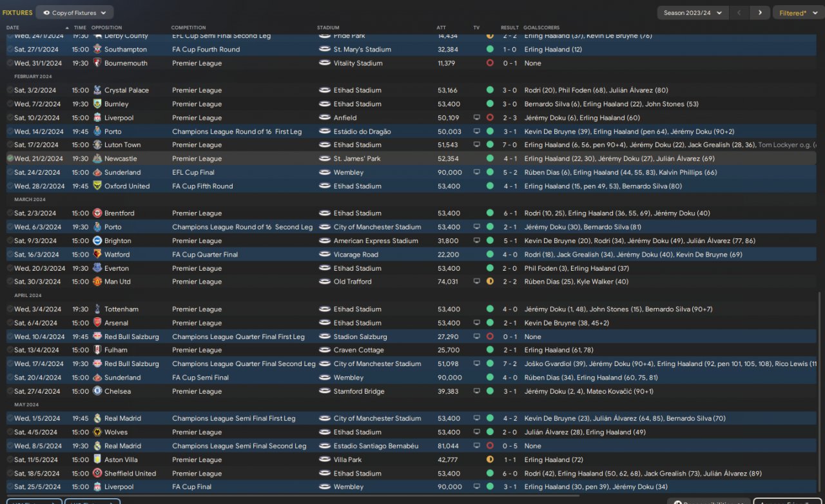This screenshot has height=504, width=825.
Task: Click the TV icon on the Arsenal fixture
Action: click(x=476, y=323)
